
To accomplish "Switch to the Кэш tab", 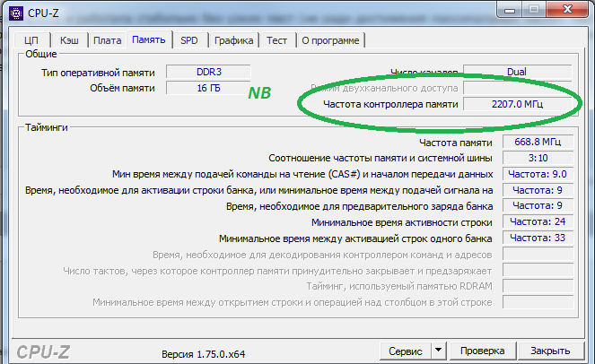I will (x=69, y=40).
